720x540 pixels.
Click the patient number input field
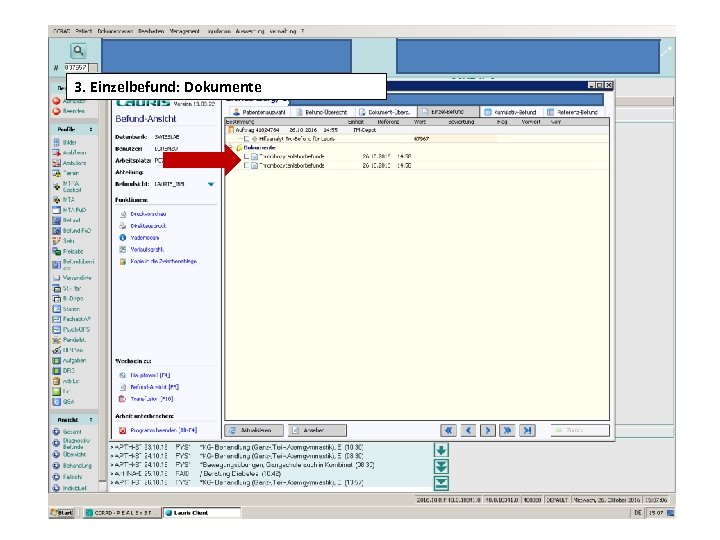pyautogui.click(x=76, y=68)
